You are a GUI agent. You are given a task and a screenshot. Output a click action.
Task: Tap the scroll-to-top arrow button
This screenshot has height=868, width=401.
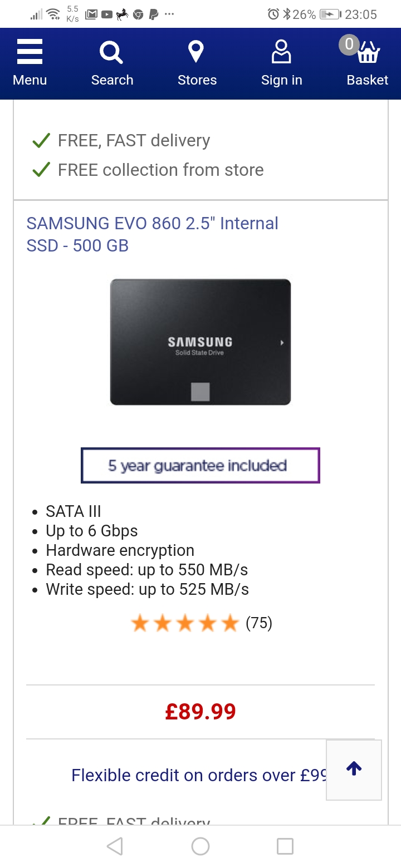coord(354,769)
